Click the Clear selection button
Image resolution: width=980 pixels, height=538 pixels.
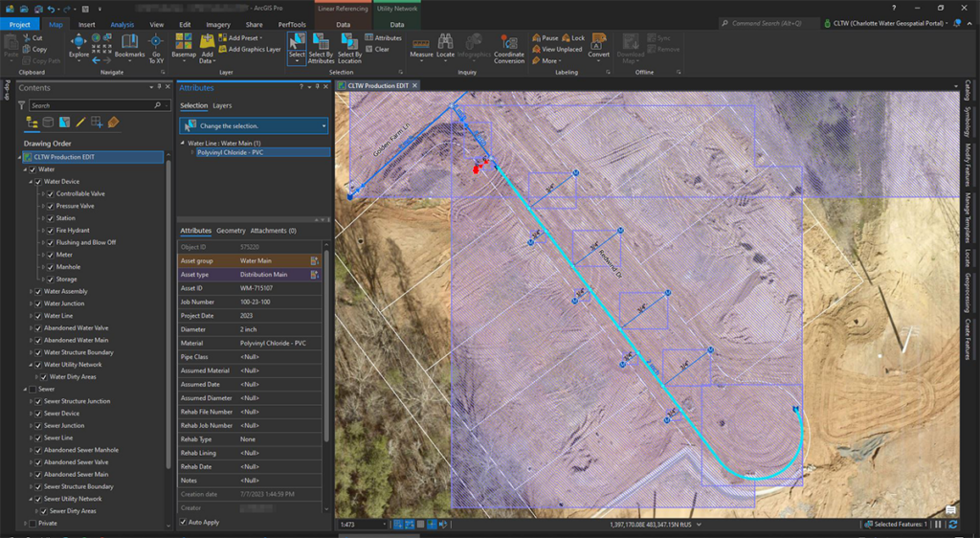pos(376,49)
